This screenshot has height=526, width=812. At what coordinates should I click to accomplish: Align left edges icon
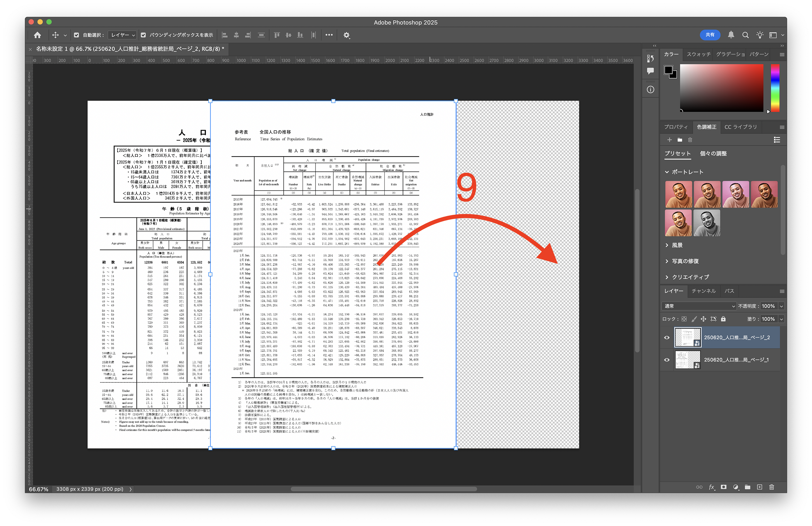[x=224, y=35]
